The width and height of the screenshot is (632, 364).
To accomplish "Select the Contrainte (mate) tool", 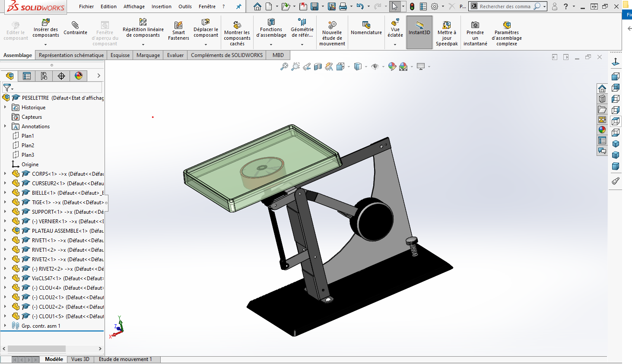I will click(75, 28).
